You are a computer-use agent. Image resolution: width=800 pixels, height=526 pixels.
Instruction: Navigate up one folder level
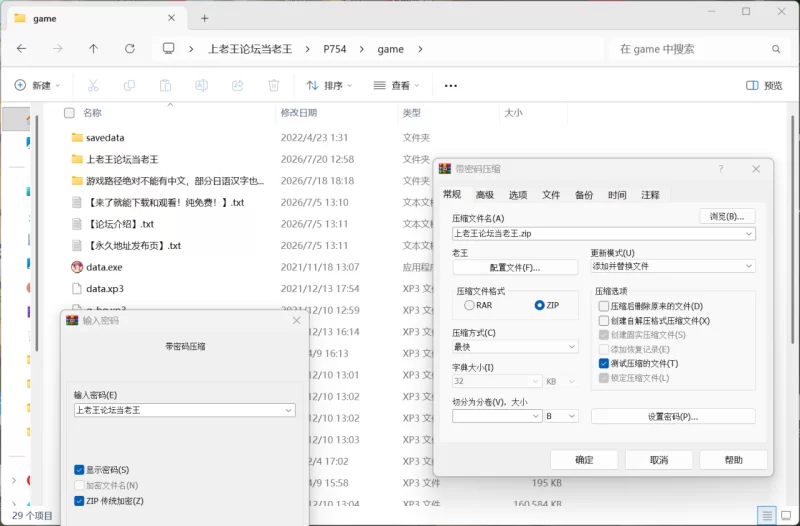click(93, 49)
